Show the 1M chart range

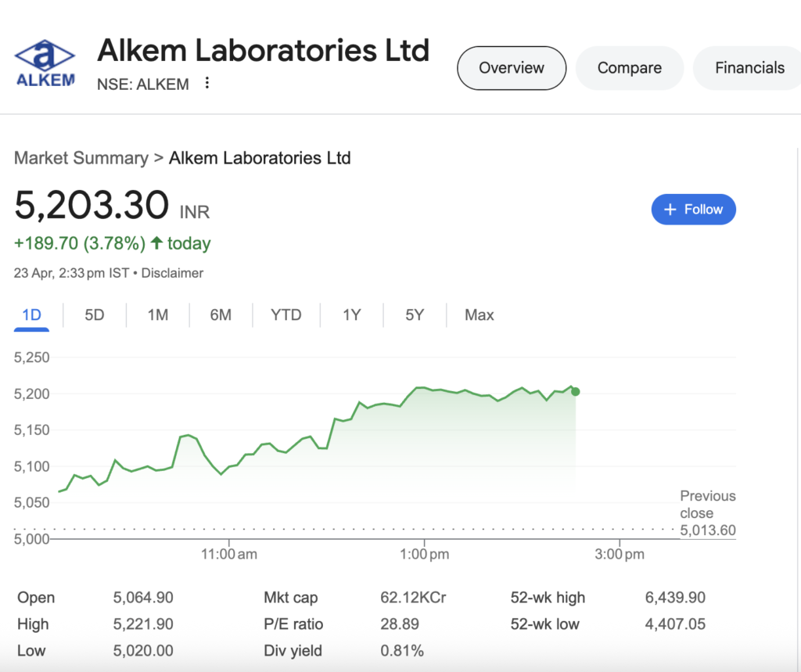point(158,314)
